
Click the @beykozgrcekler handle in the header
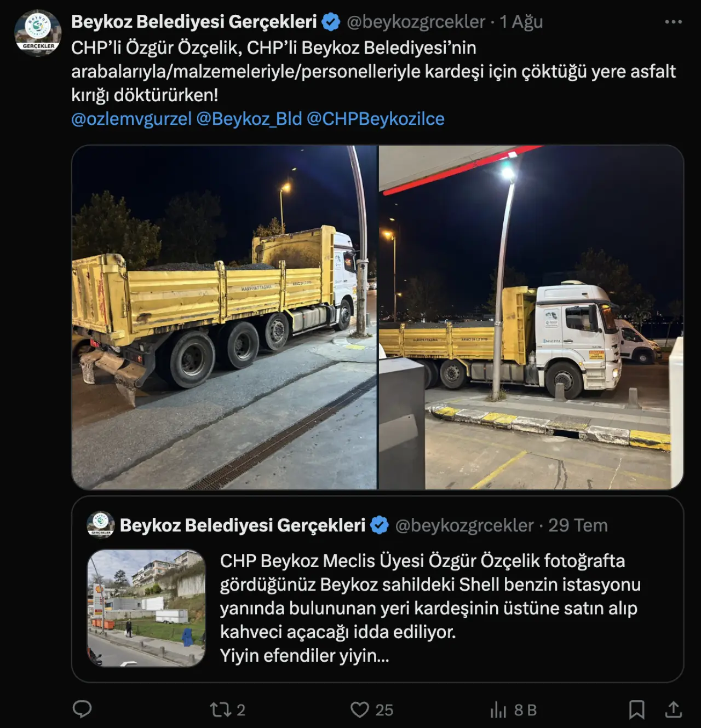(416, 22)
